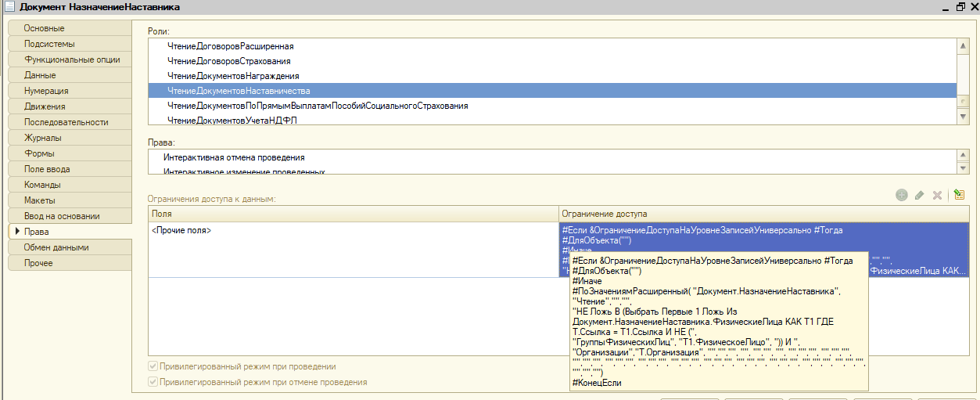Click the roles list scrollbar thumb
The height and width of the screenshot is (400, 980).
tap(964, 101)
